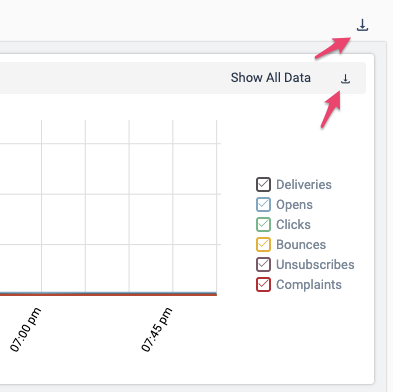The width and height of the screenshot is (393, 392).
Task: Click inside the chart grid area
Action: tap(108, 207)
